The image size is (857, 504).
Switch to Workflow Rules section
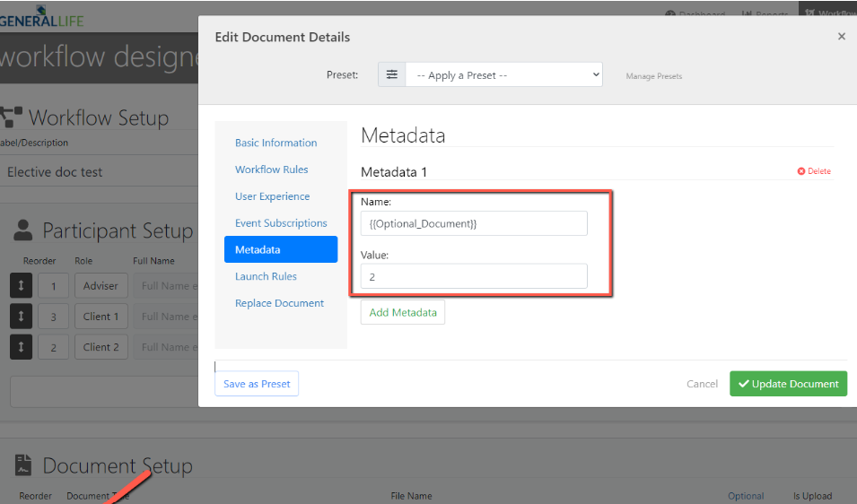point(271,169)
